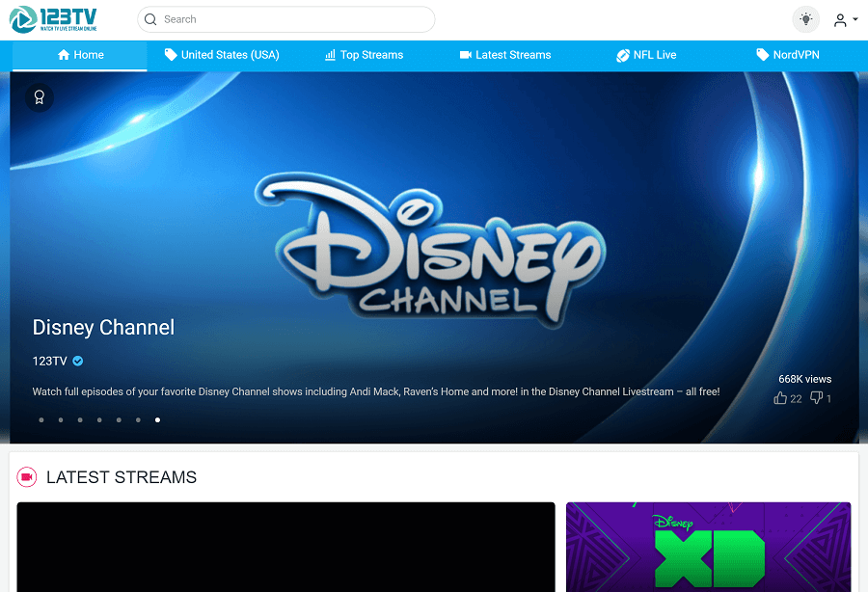Open the Latest Streams tab
868x592 pixels.
[505, 55]
